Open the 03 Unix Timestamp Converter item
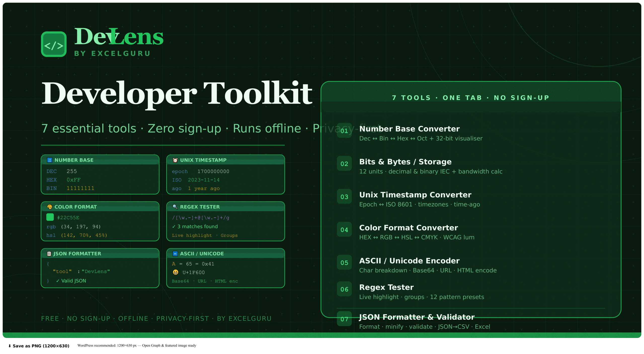The image size is (644, 354). pos(415,195)
